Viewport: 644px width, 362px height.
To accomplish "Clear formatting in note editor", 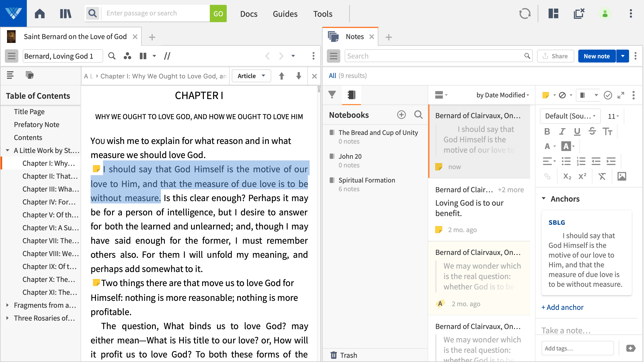I will click(x=602, y=176).
